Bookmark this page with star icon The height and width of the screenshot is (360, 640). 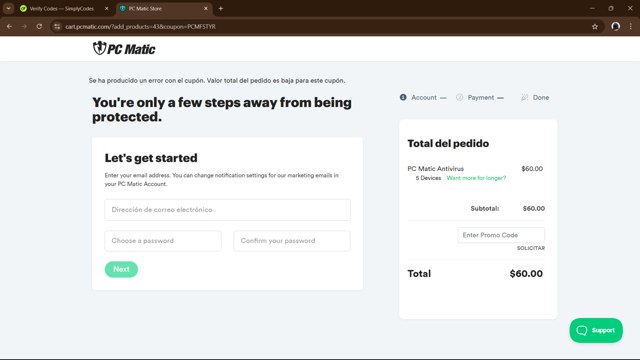595,27
